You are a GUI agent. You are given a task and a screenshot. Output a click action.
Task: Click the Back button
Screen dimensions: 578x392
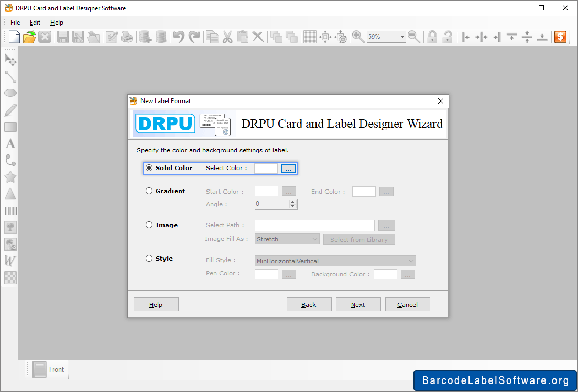pos(309,305)
